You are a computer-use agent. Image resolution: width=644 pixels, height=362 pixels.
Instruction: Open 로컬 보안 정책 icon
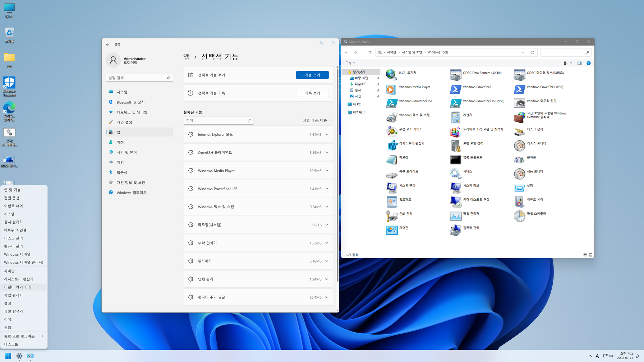pyautogui.click(x=455, y=145)
